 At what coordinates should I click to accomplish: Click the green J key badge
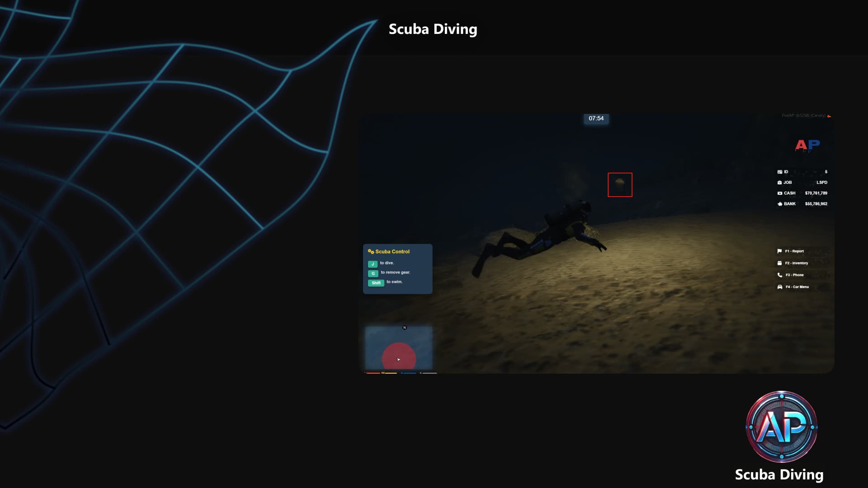pyautogui.click(x=373, y=264)
